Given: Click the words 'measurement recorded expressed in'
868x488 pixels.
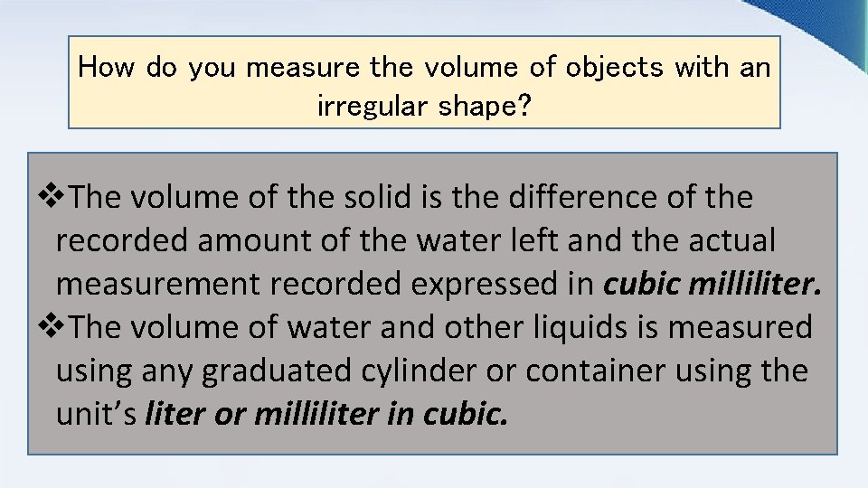Looking at the screenshot, I should coord(325,284).
